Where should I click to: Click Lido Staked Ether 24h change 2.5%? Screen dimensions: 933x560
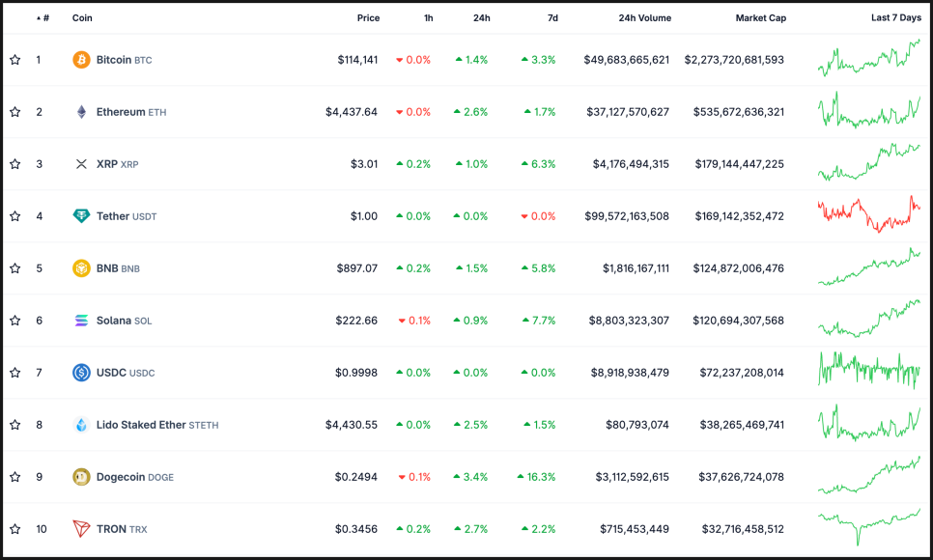470,425
